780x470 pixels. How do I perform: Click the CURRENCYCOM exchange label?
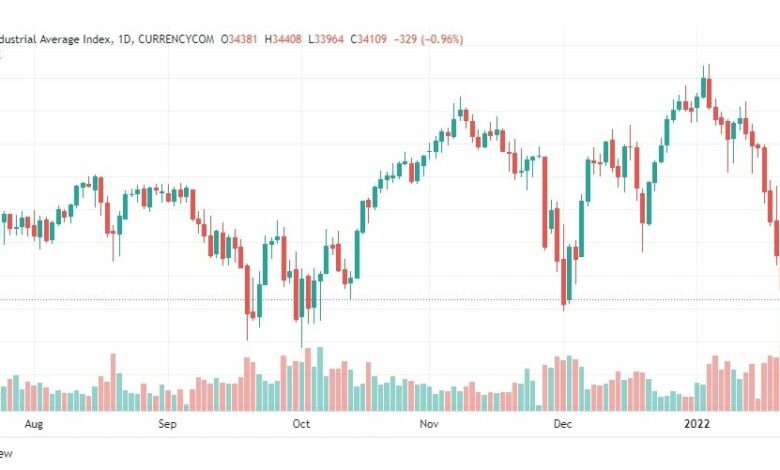pyautogui.click(x=176, y=39)
